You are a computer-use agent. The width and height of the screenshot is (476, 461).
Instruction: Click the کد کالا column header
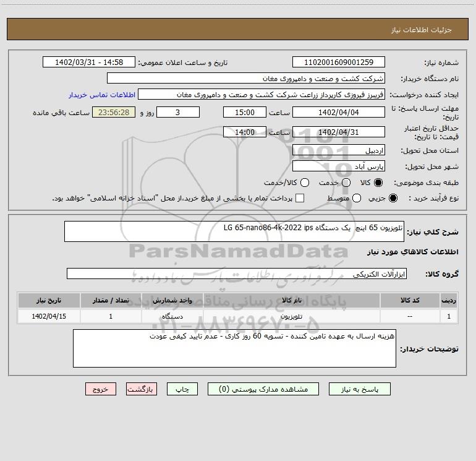[x=410, y=300]
